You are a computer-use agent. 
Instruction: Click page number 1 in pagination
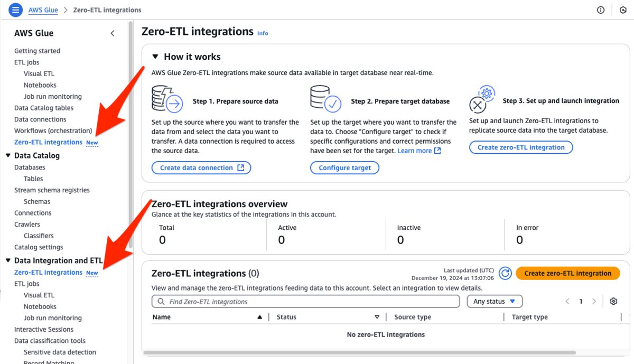581,301
